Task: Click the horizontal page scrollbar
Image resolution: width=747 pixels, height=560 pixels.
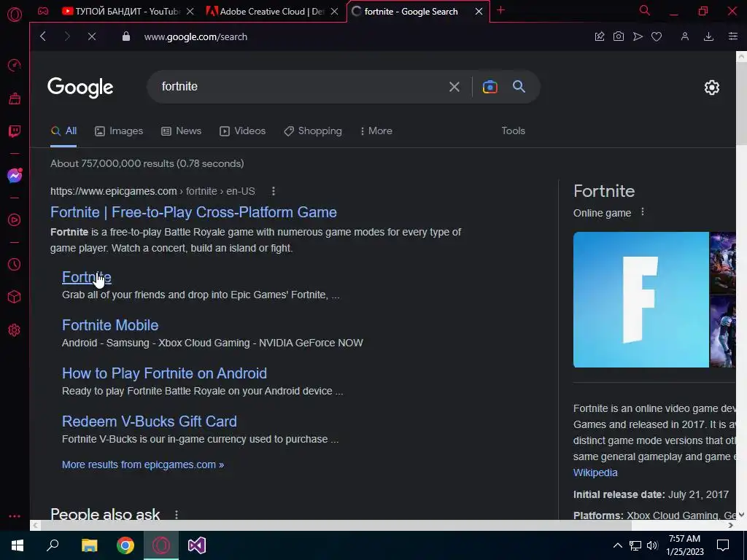Action: 336,525
